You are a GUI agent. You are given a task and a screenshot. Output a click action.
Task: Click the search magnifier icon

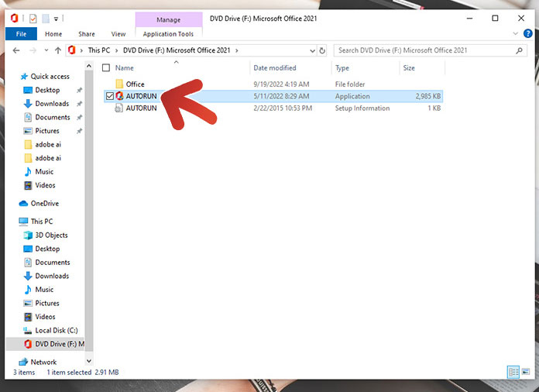[x=520, y=50]
